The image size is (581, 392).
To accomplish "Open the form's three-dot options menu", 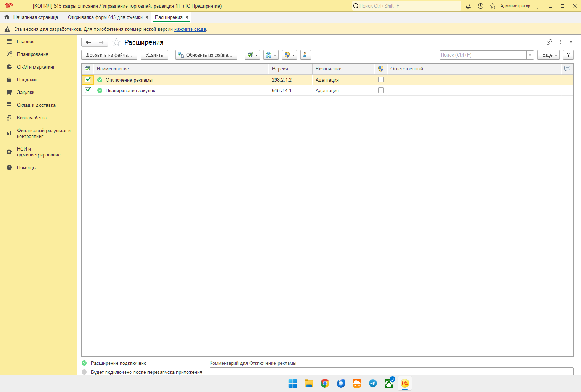I will (560, 42).
